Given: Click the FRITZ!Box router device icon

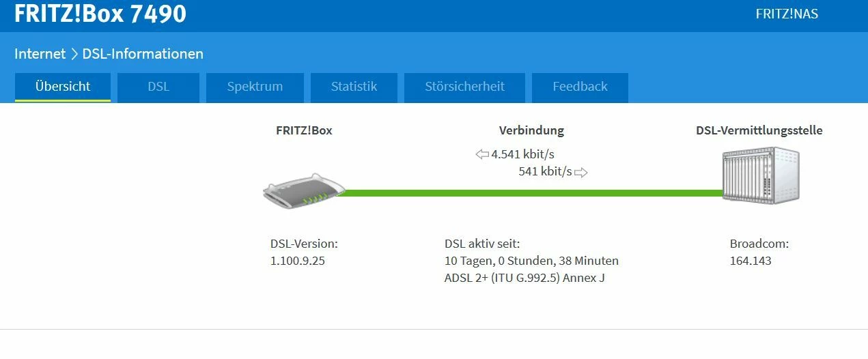Looking at the screenshot, I should coord(305,192).
